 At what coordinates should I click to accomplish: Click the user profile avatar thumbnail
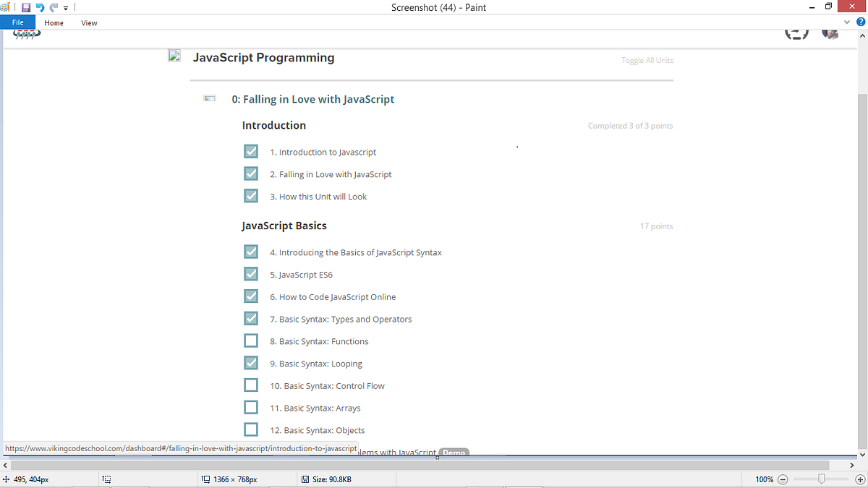830,32
